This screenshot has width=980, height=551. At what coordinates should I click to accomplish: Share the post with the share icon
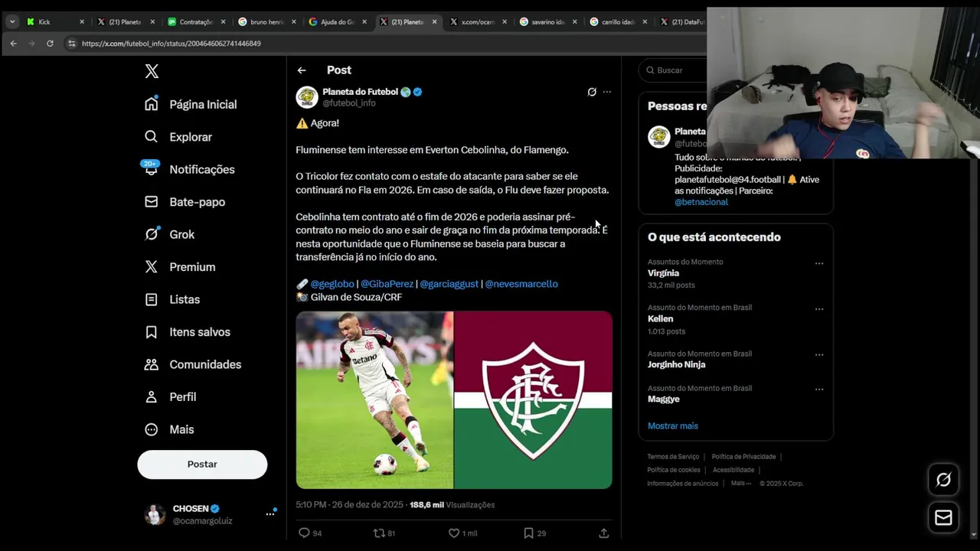tap(603, 533)
